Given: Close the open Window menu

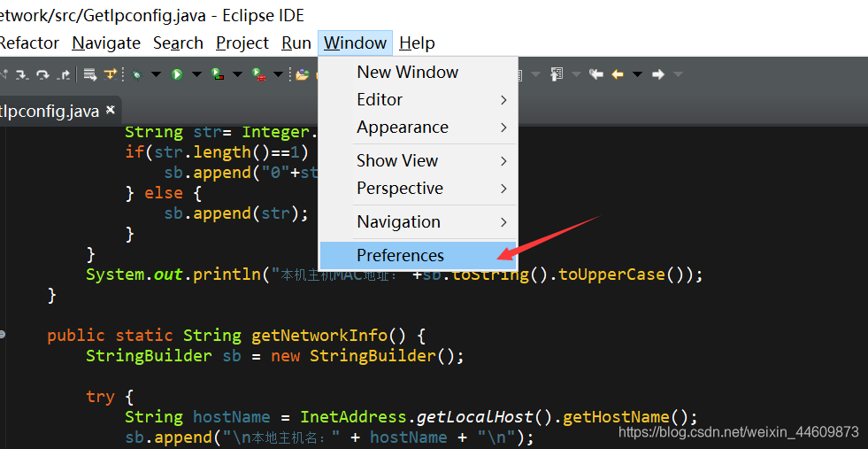Looking at the screenshot, I should coord(356,43).
